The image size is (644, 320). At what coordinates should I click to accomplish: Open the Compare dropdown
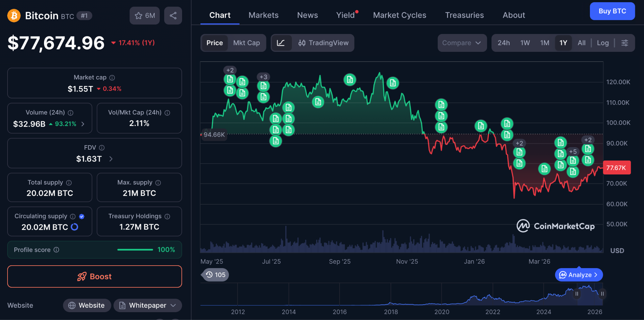[x=462, y=43]
